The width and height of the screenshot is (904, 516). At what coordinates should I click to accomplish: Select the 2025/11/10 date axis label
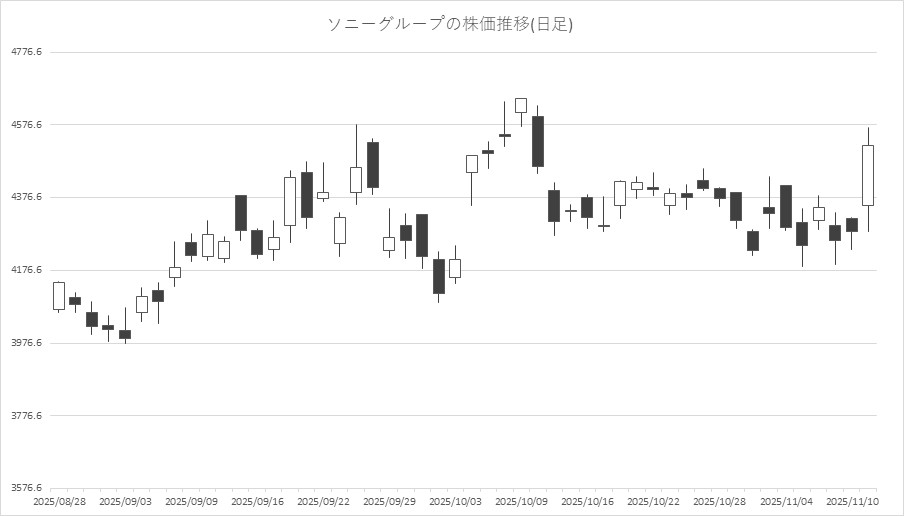click(851, 500)
